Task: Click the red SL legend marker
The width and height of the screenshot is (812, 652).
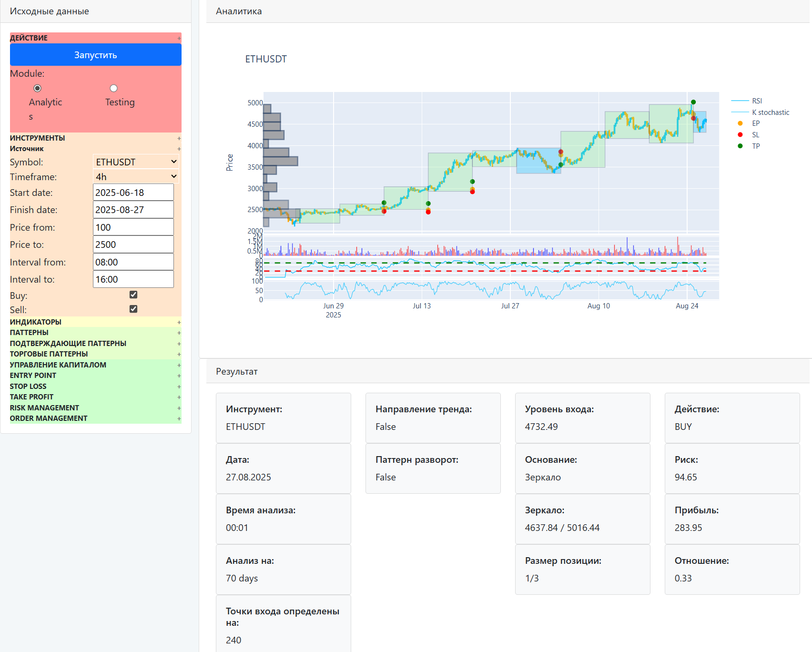Action: 740,135
